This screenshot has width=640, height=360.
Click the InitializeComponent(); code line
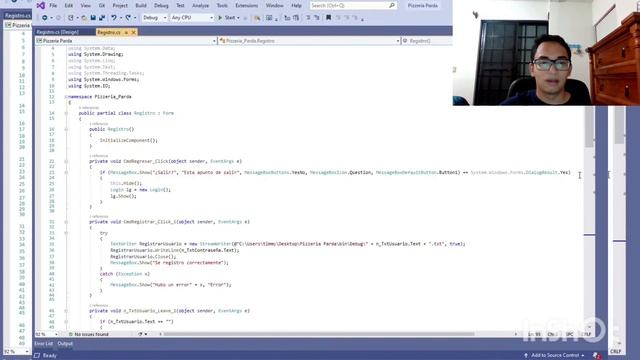[129, 140]
